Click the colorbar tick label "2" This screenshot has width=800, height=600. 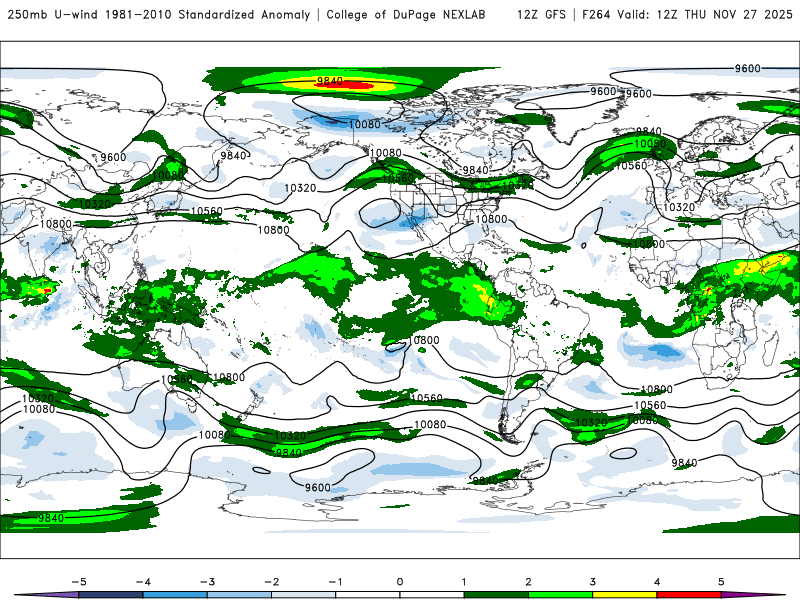[528, 582]
